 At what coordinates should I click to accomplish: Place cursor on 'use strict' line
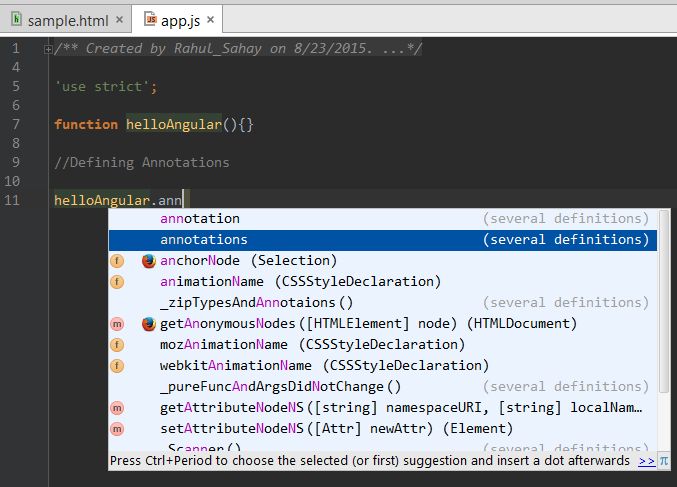[x=106, y=87]
